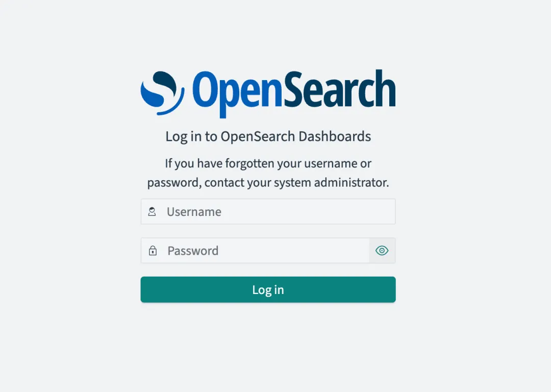Click the dark 'Search' part of the wordmark

[x=339, y=89]
